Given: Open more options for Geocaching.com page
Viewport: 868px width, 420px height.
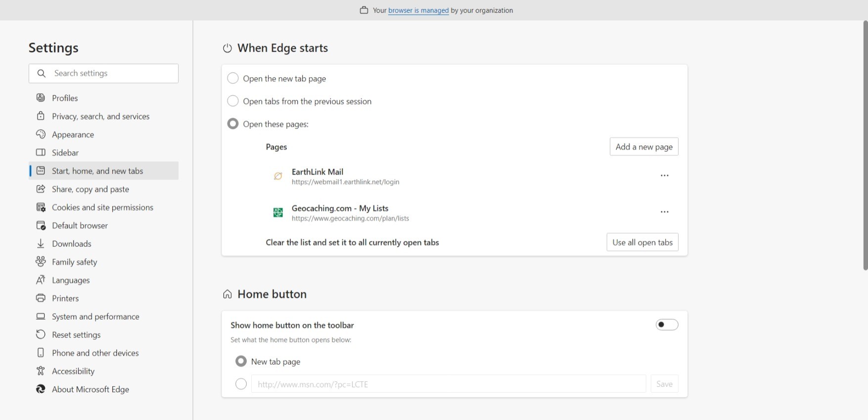Looking at the screenshot, I should coord(665,212).
